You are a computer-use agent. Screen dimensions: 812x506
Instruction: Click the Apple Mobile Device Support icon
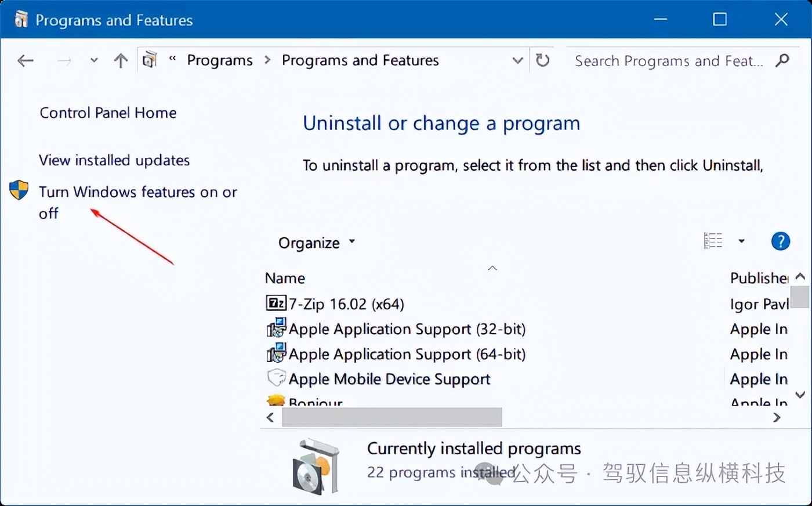(276, 378)
